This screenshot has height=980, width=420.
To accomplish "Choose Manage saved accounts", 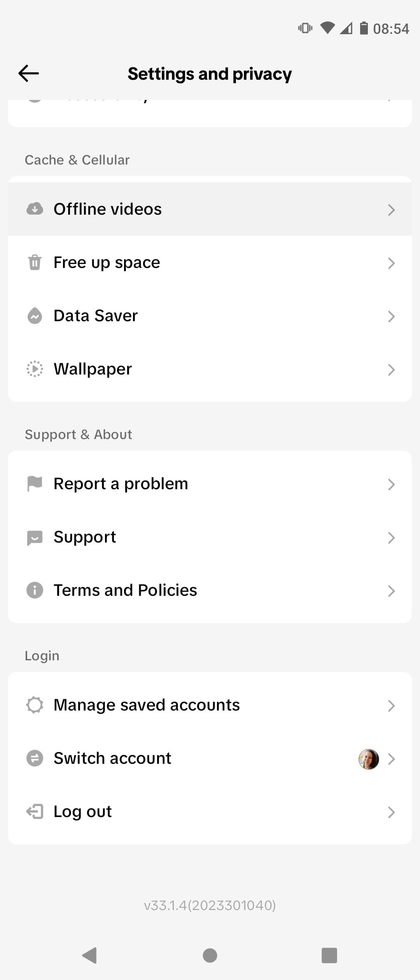I will tap(147, 705).
